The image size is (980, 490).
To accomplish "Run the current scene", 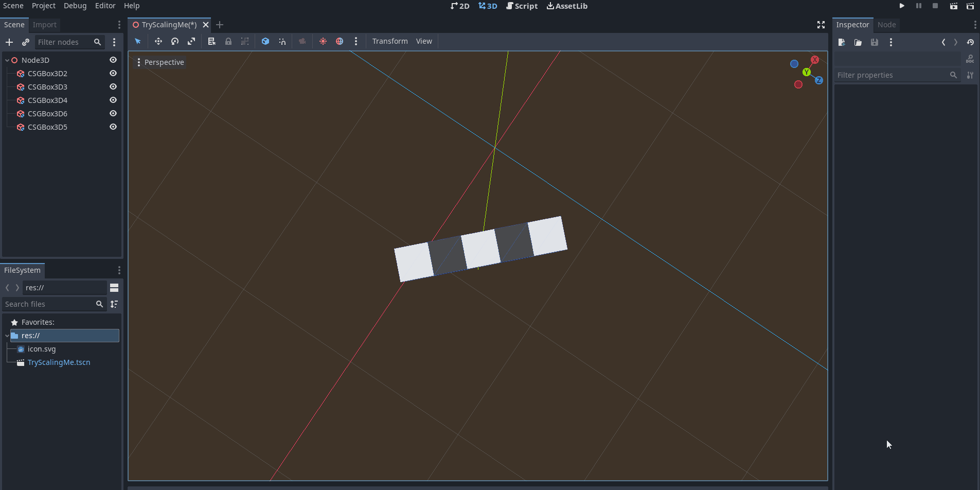I will click(x=953, y=6).
